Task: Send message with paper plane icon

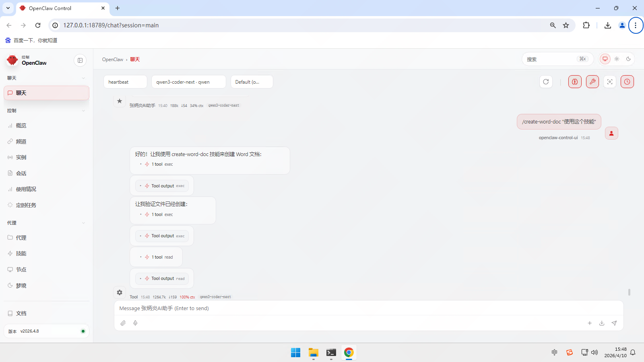Action: tap(614, 323)
